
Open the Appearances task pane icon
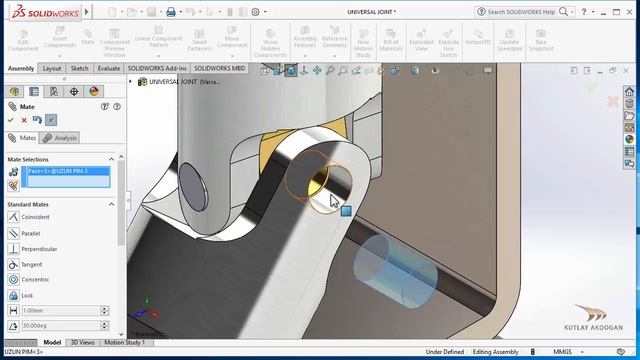point(629,139)
